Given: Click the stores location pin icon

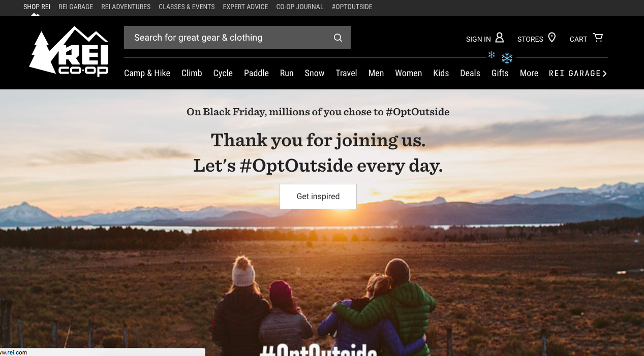Looking at the screenshot, I should [552, 38].
